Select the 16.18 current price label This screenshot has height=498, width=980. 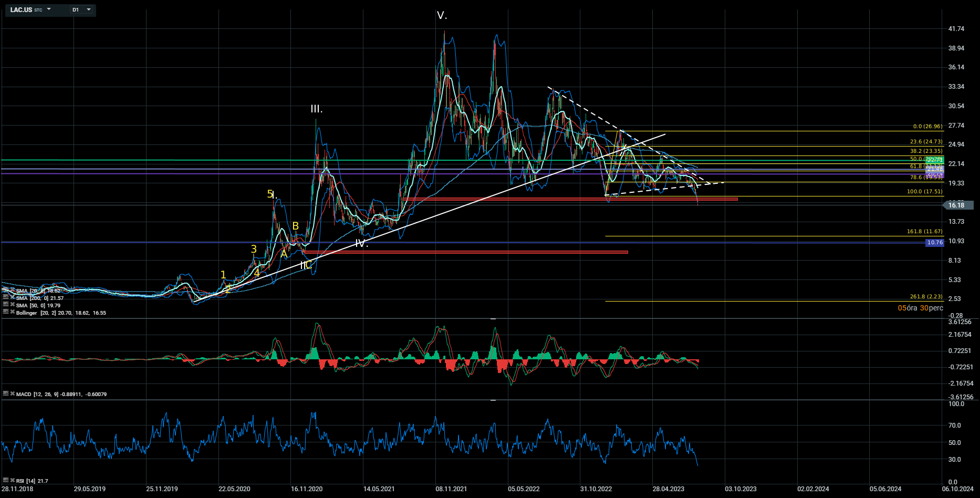pos(957,205)
